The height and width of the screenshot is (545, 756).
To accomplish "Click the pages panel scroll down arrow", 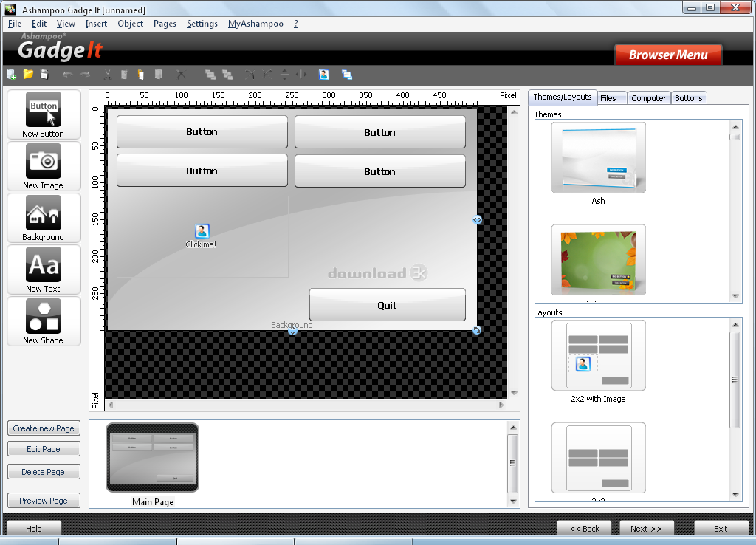I will pos(513,501).
